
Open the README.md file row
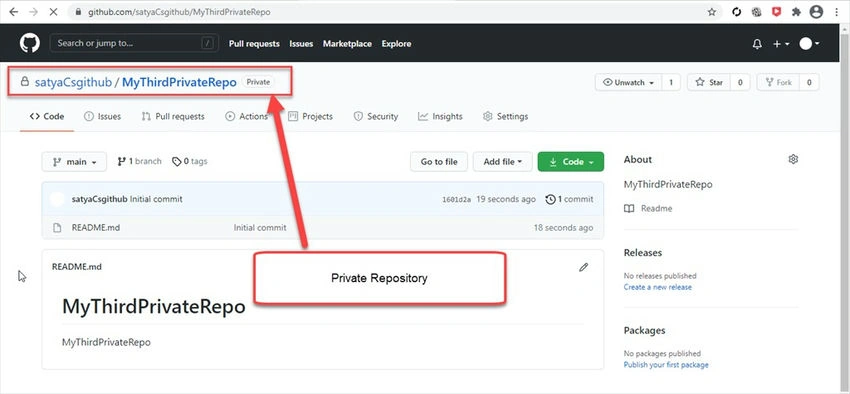click(x=323, y=228)
